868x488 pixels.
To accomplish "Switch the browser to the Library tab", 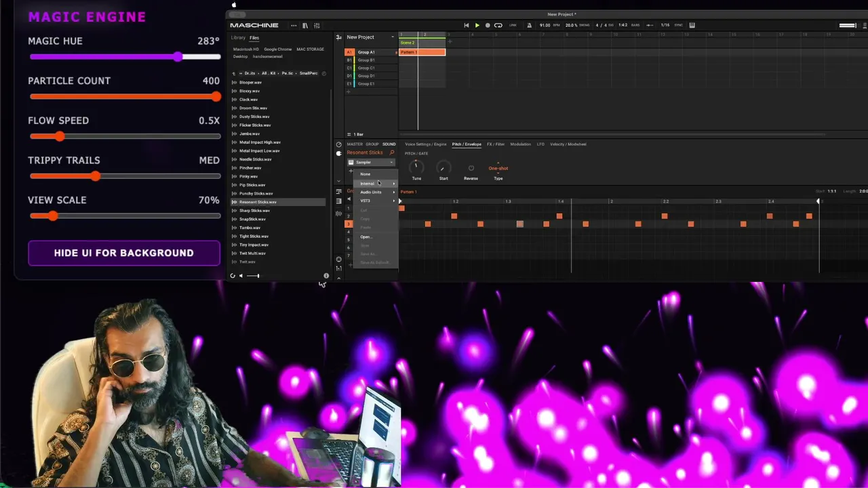I will (x=238, y=38).
